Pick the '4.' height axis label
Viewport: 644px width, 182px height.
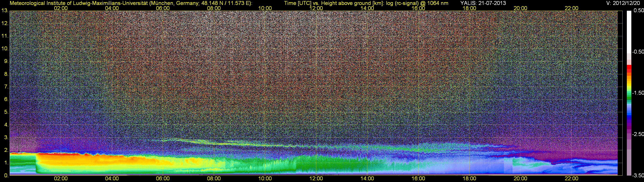point(6,125)
